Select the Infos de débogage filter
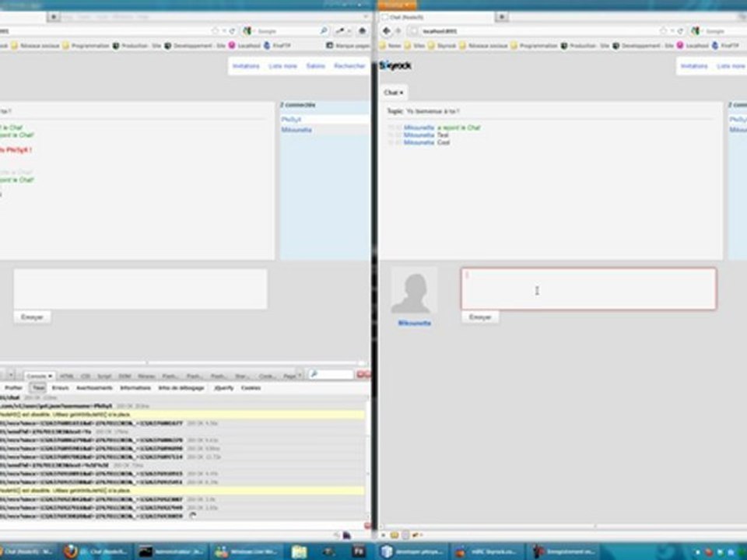747x560 pixels. (181, 388)
